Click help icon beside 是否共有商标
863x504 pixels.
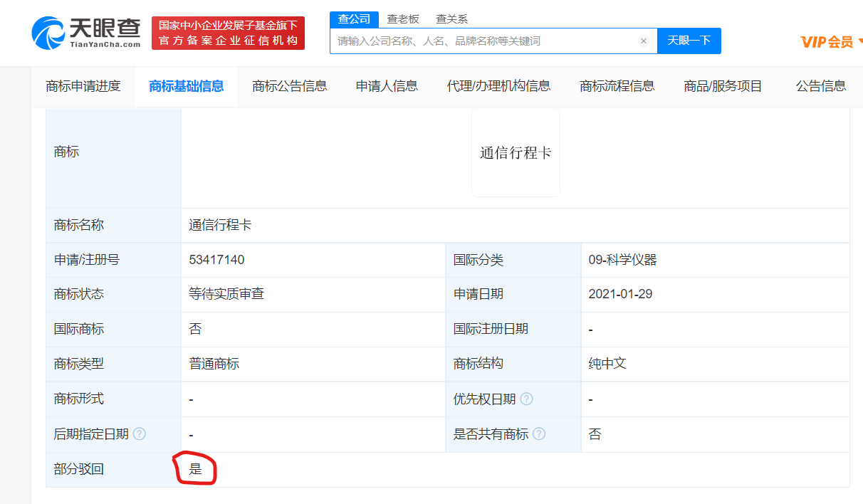[x=539, y=434]
